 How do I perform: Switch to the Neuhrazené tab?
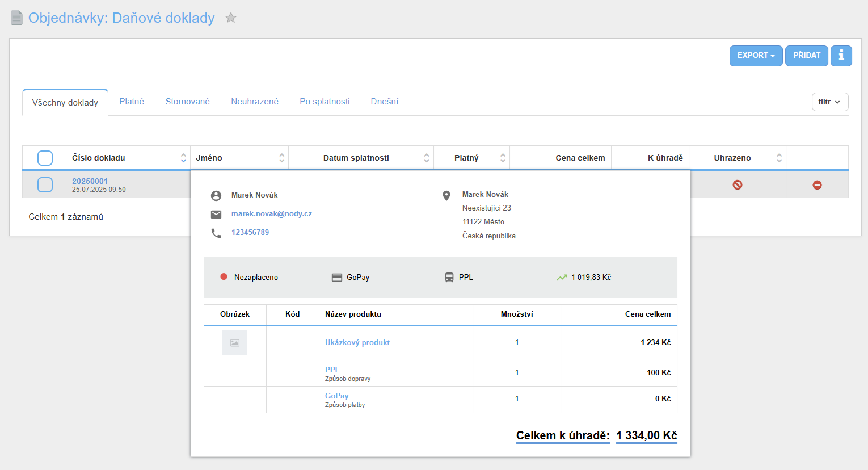coord(255,102)
